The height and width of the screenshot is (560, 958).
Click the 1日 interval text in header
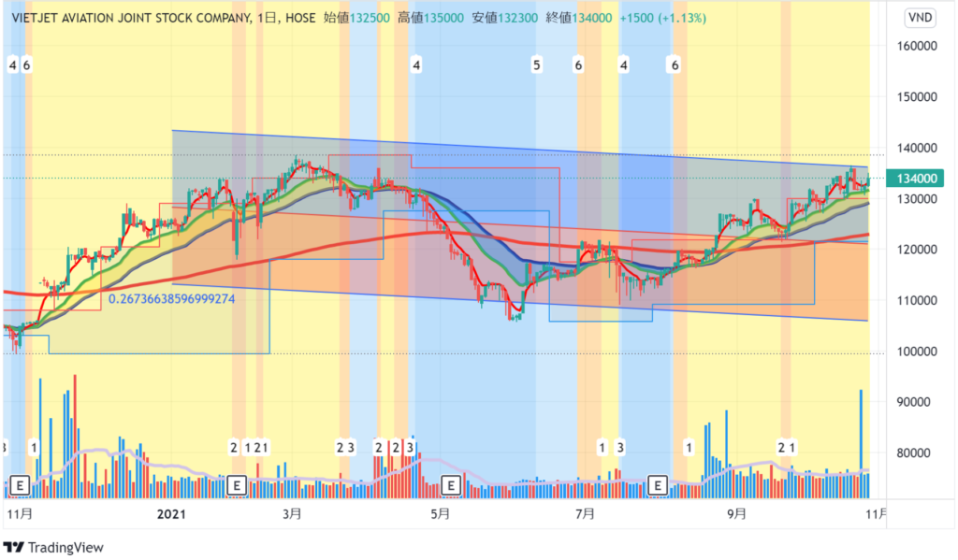(267, 18)
